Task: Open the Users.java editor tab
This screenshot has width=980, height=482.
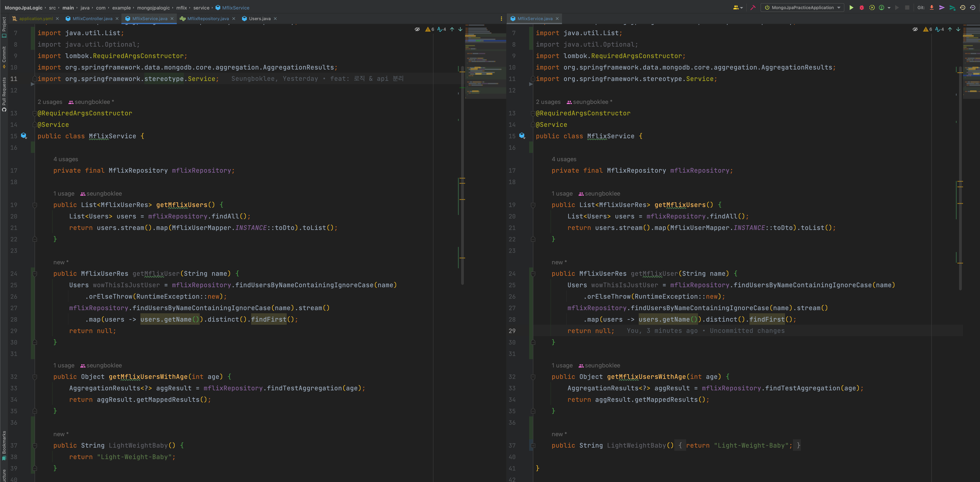Action: (x=259, y=19)
